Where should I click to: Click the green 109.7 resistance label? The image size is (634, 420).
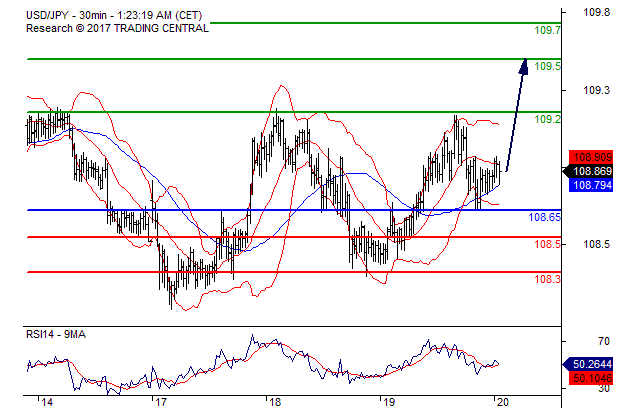tap(547, 30)
